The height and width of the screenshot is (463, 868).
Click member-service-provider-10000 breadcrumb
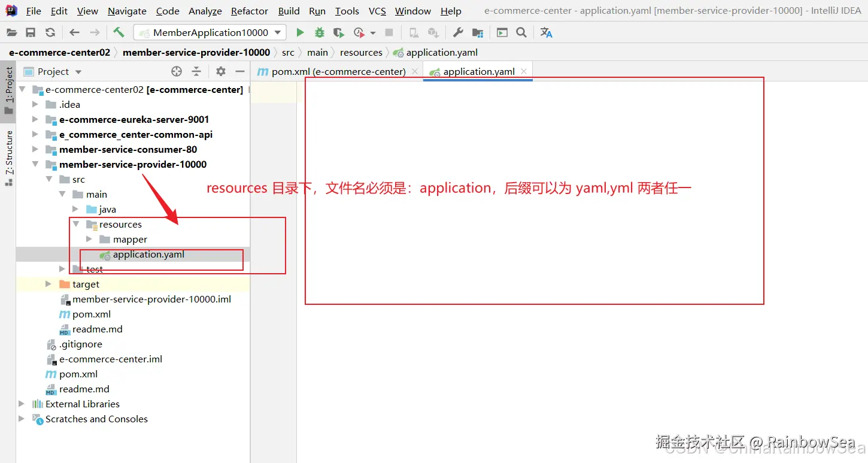pos(196,52)
